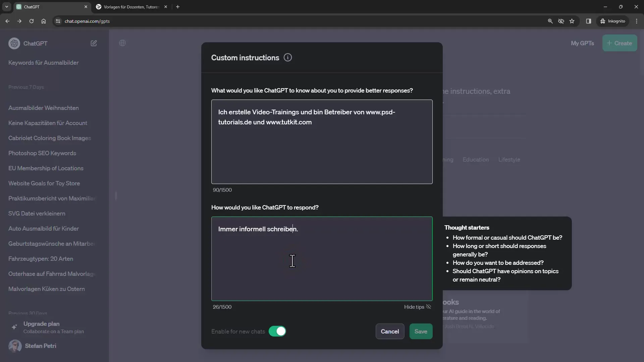Click the response instructions input field
Screen dimensions: 644x362
(x=322, y=258)
